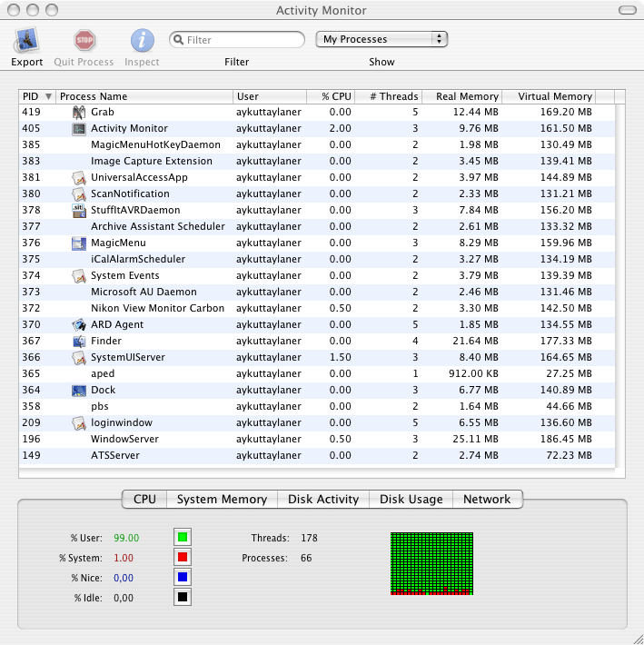644x645 pixels.
Task: Click the PID 419 cell
Action: click(31, 112)
